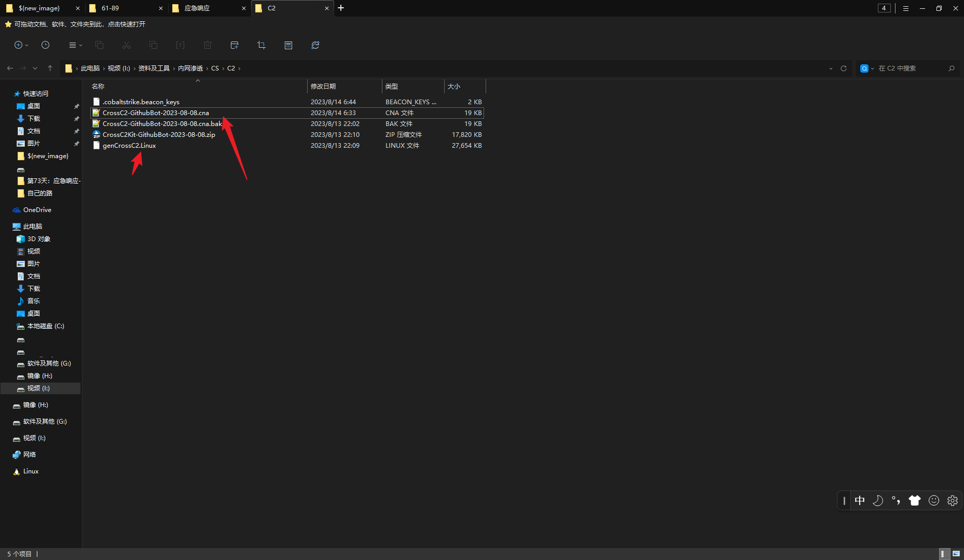The height and width of the screenshot is (560, 964).
Task: Switch input method from 中 to English
Action: (x=860, y=500)
